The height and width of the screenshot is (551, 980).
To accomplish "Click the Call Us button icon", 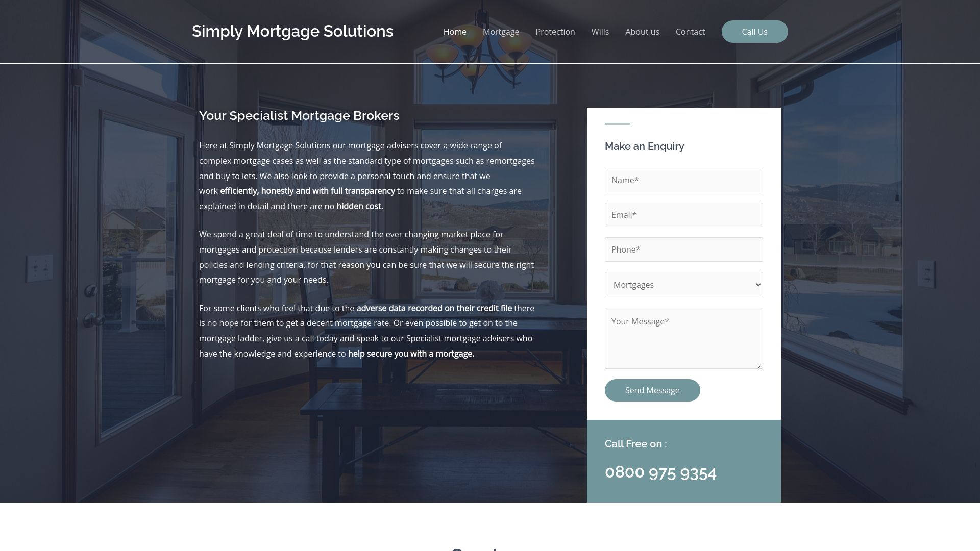I will 754,32.
